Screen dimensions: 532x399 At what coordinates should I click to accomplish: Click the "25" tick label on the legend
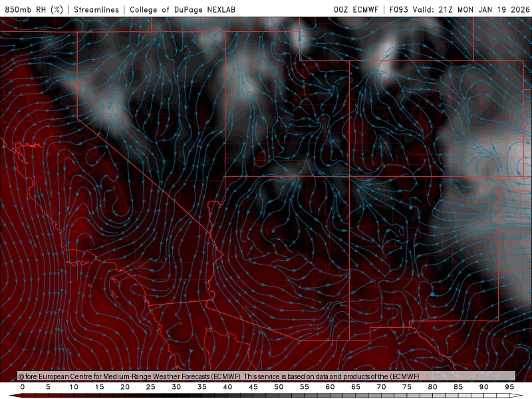[151, 387]
